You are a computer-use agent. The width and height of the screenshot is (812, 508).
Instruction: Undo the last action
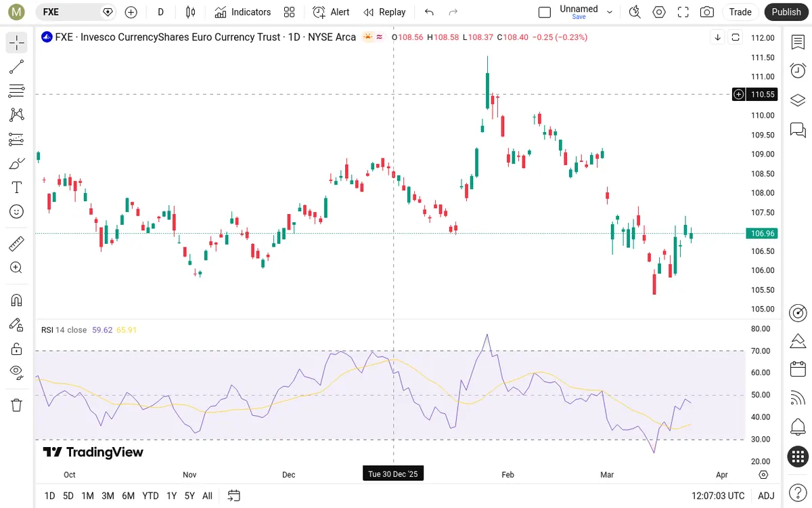429,12
